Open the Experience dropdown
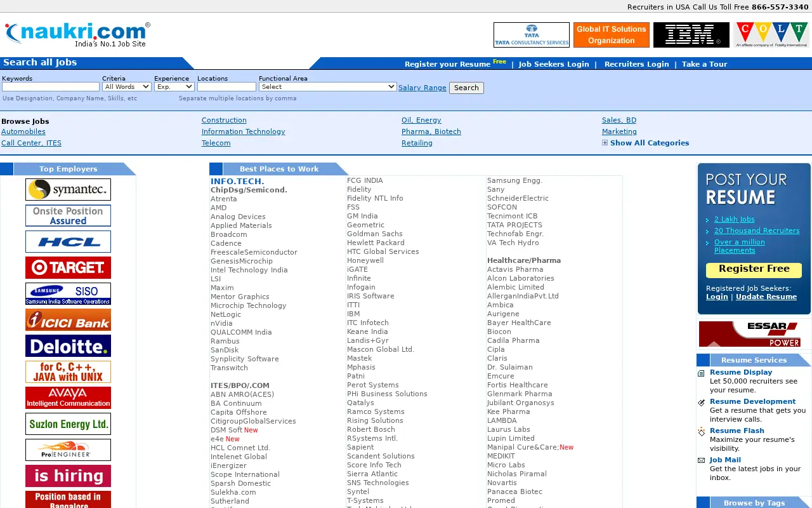812x508 pixels. click(x=174, y=86)
